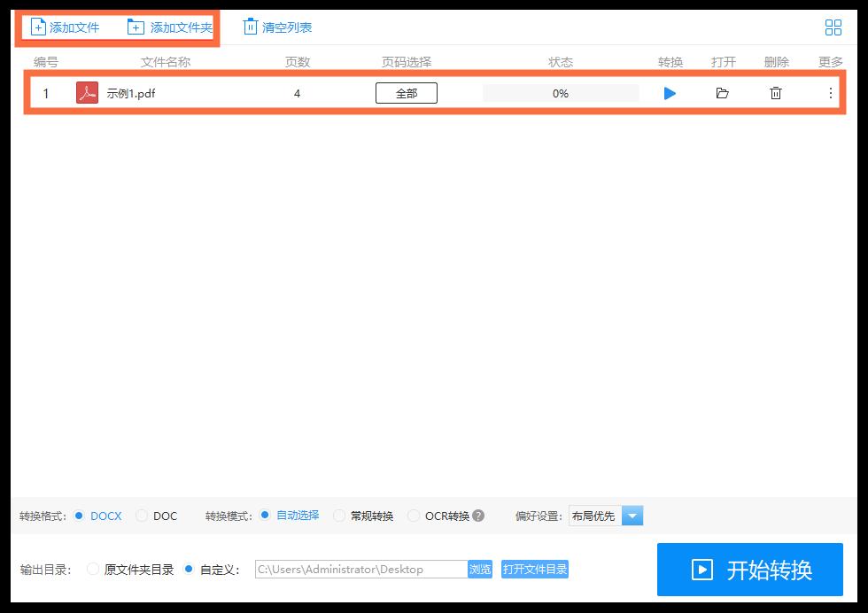Click the 更多 column header

click(831, 61)
